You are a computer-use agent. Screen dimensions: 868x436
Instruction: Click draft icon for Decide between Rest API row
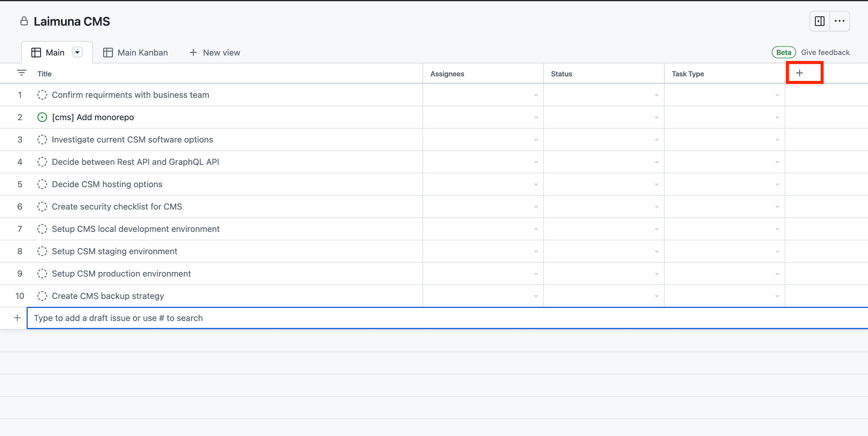coord(42,162)
